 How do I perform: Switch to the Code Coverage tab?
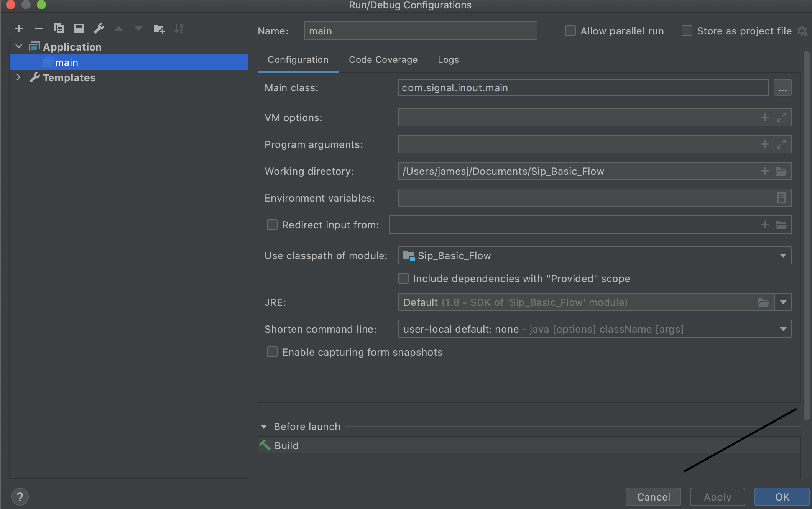click(x=383, y=60)
